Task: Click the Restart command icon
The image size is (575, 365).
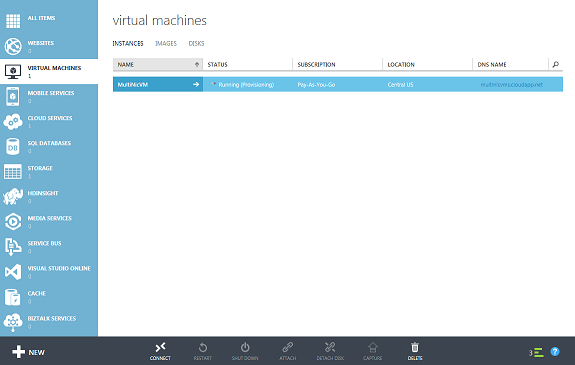Action: 203,347
